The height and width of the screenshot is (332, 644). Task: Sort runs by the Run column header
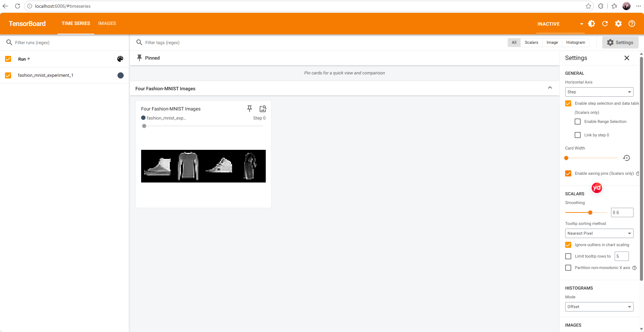(x=24, y=59)
